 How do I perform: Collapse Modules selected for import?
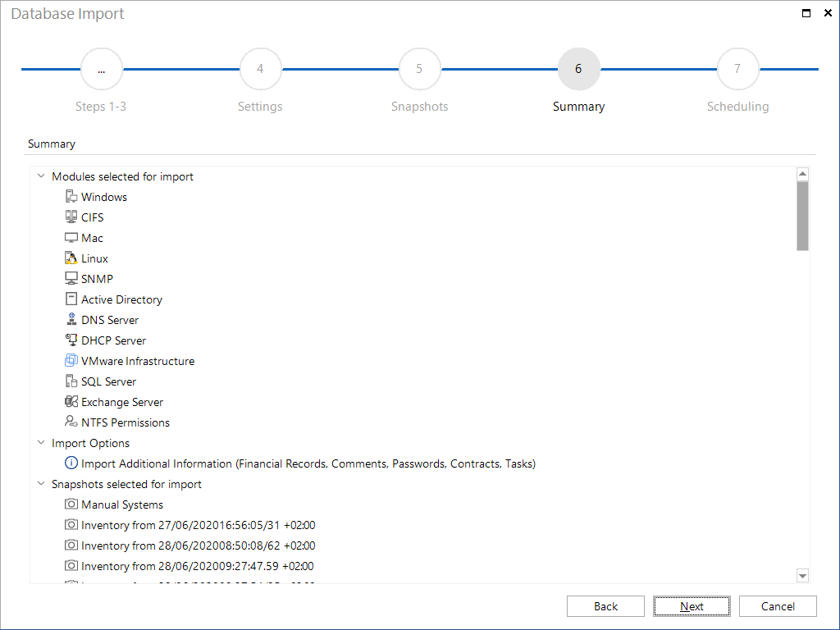tap(41, 176)
